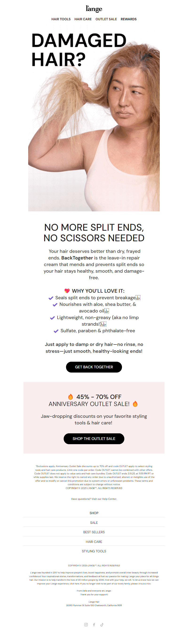Open the Hair Care footer link
This screenshot has width=188, height=644.
point(94,541)
